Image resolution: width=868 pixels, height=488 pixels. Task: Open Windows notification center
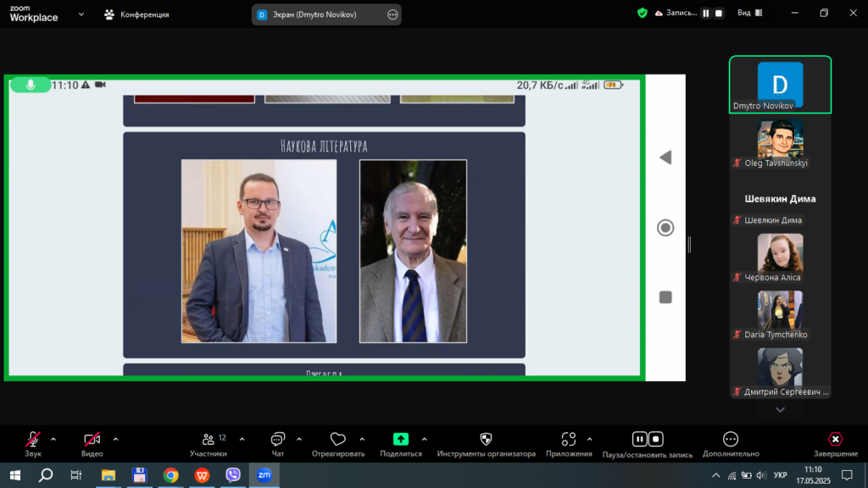pyautogui.click(x=847, y=475)
